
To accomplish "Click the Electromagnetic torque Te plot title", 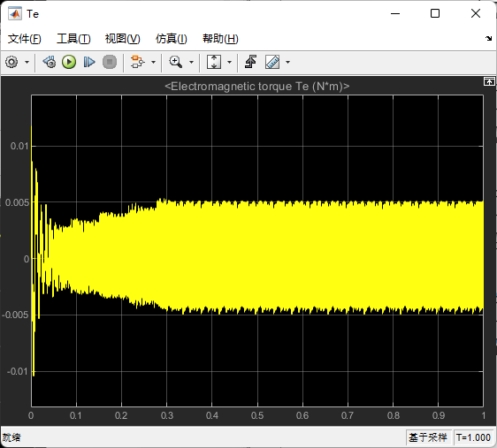I will (x=257, y=86).
